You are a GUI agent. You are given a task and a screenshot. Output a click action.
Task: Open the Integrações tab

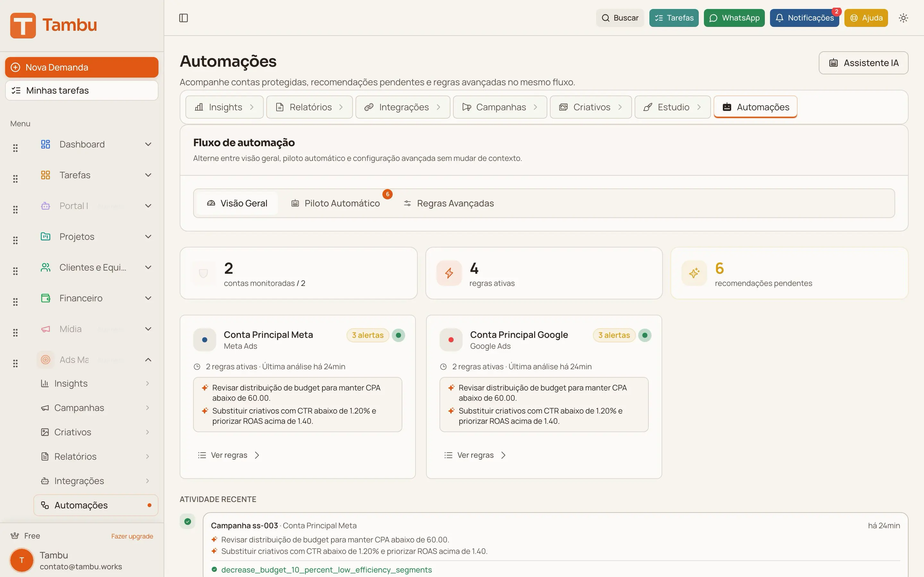[402, 107]
